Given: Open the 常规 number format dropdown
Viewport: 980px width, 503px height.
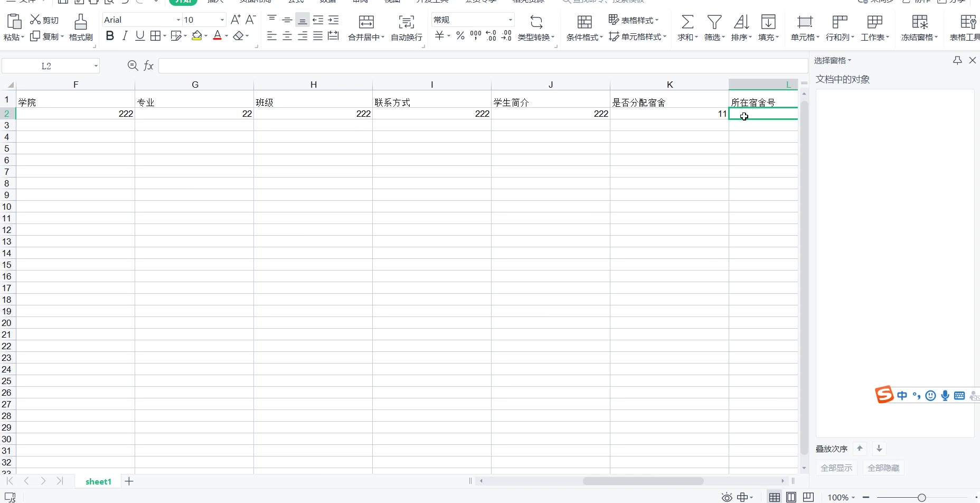Looking at the screenshot, I should [x=511, y=20].
